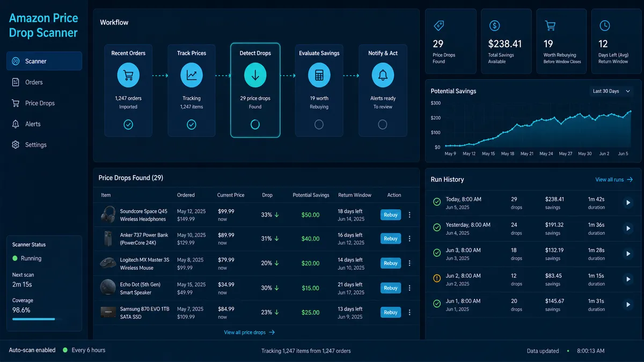The width and height of the screenshot is (644, 362).
Task: Click the price tag icon on Price Drops Found card
Action: [x=438, y=25]
